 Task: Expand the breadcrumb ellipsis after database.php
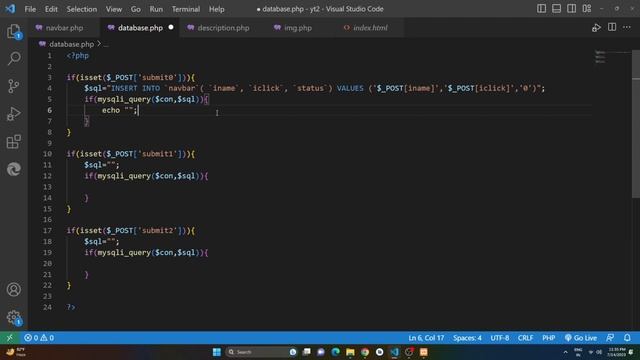106,44
